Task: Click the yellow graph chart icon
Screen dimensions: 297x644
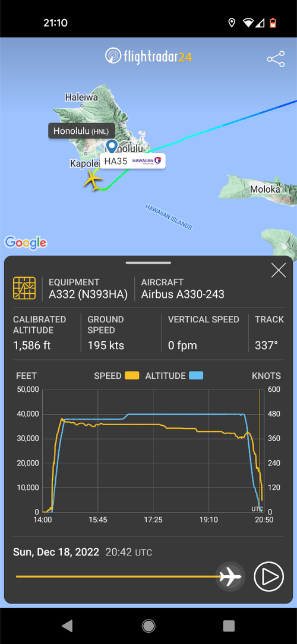Action: [x=24, y=287]
